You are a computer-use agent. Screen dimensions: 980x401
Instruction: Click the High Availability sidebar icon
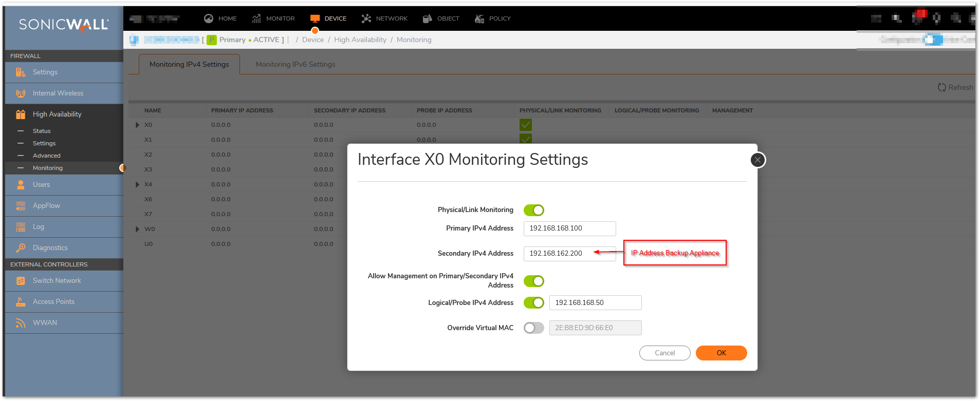click(x=21, y=114)
